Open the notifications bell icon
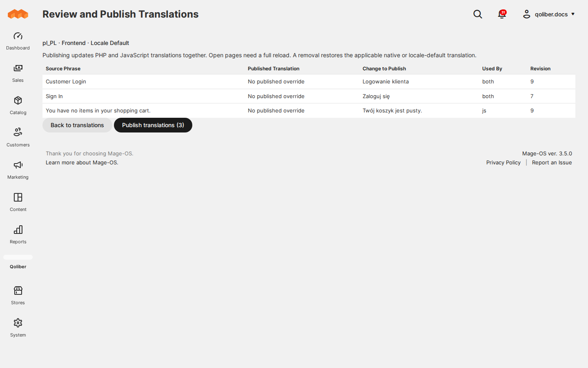The width and height of the screenshot is (588, 368). tap(502, 14)
